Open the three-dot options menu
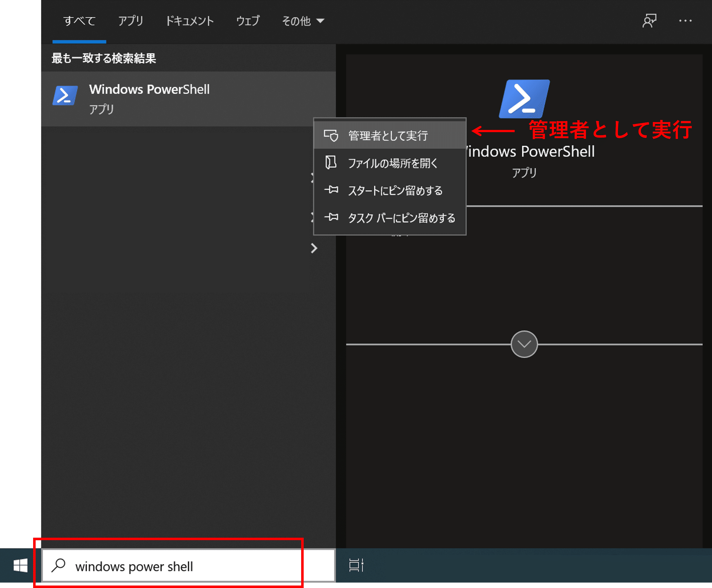The width and height of the screenshot is (712, 588). pyautogui.click(x=685, y=21)
